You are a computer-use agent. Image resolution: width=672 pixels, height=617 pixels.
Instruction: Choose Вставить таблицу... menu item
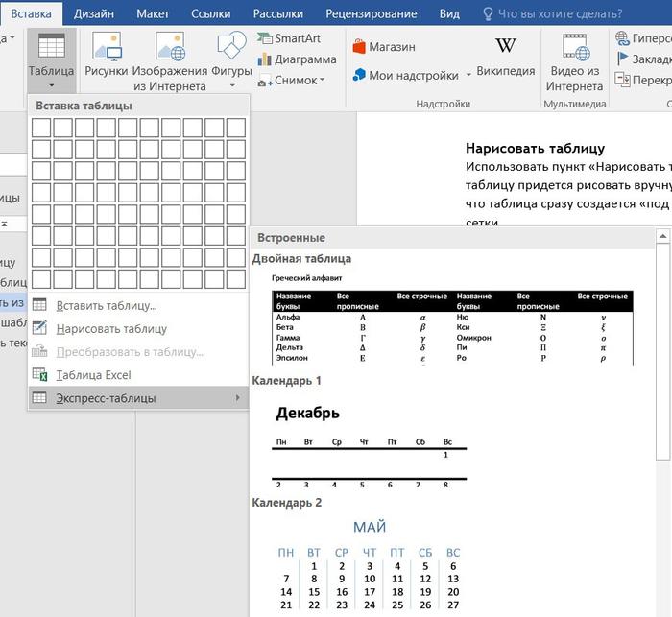pyautogui.click(x=106, y=305)
